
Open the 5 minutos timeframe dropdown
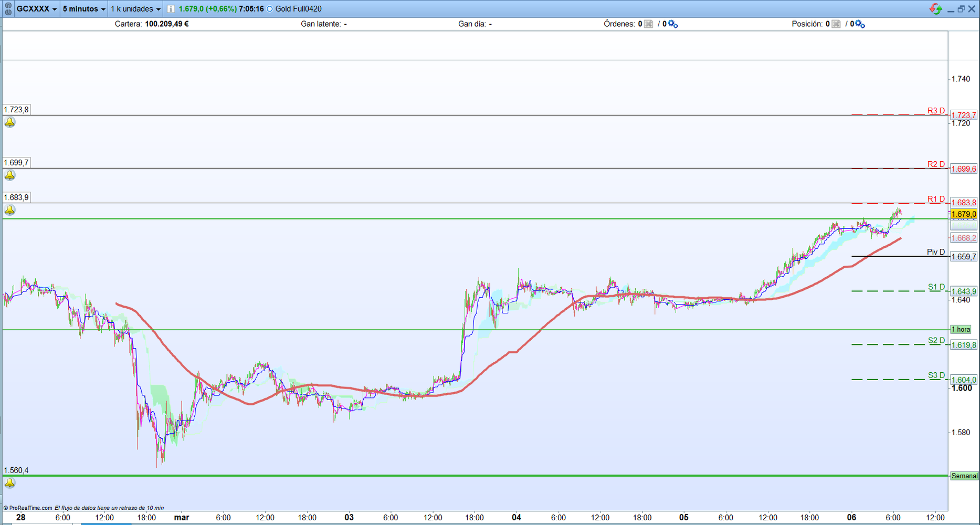(84, 9)
